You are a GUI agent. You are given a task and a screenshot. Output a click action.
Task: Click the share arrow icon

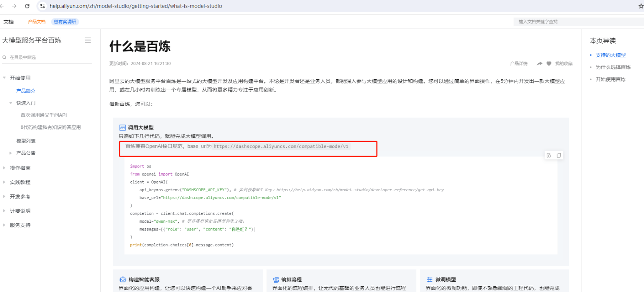(x=539, y=64)
